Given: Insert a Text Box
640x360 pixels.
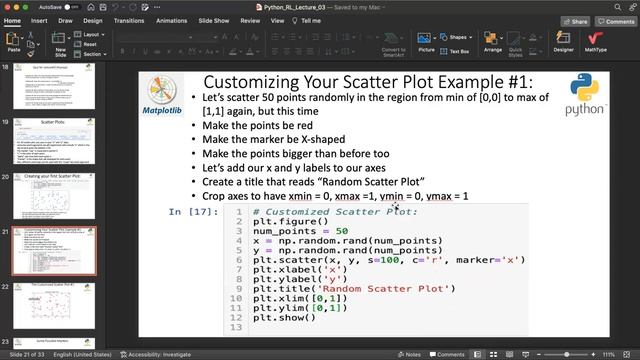Looking at the screenshot, I should [x=455, y=51].
